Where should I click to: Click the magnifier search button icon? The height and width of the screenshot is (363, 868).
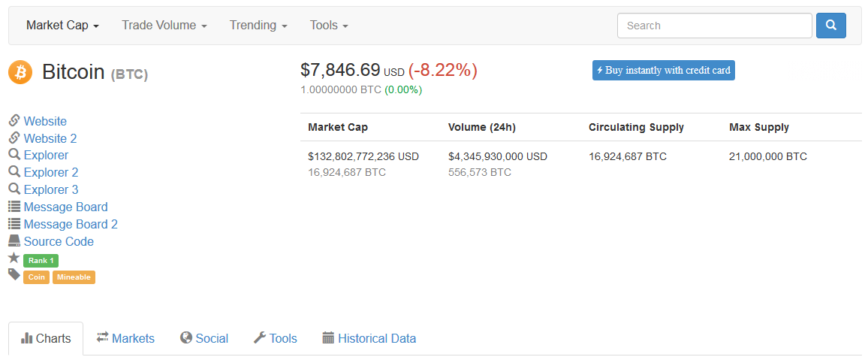(x=831, y=25)
